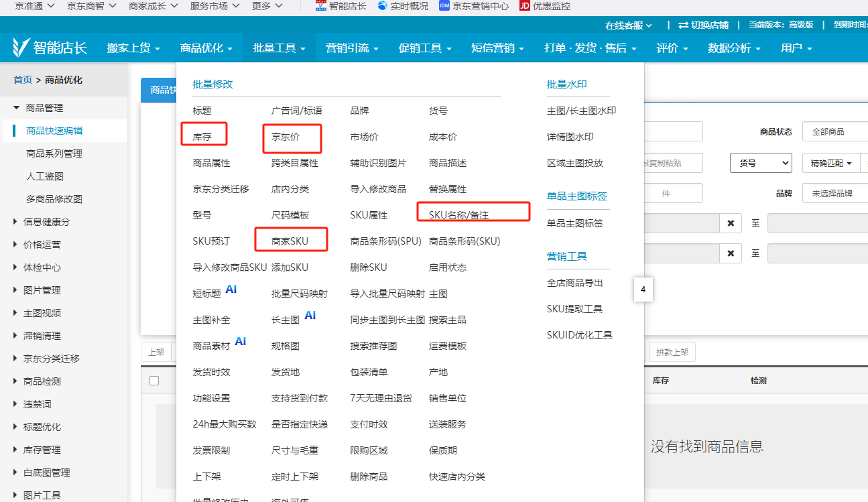
Task: Click the 拼款上架 button
Action: [x=672, y=352]
